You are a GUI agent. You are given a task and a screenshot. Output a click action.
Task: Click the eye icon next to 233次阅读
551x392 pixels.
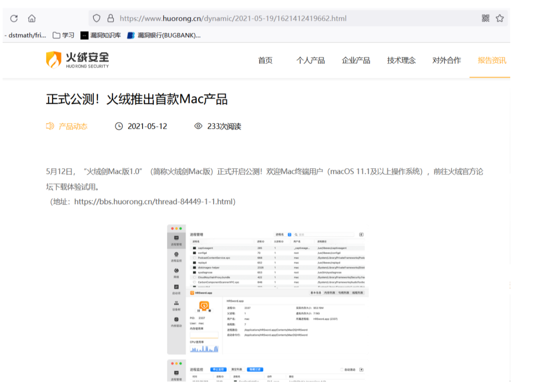(x=199, y=126)
